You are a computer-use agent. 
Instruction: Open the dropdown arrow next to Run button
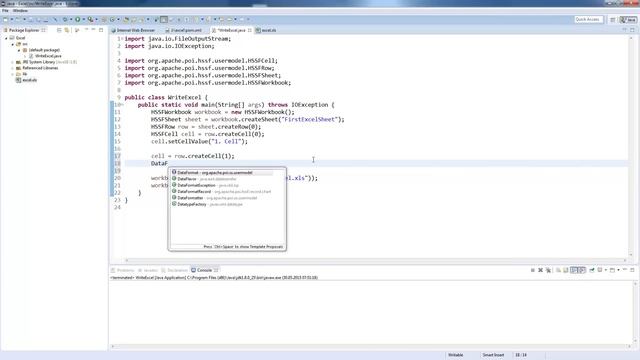click(x=84, y=19)
